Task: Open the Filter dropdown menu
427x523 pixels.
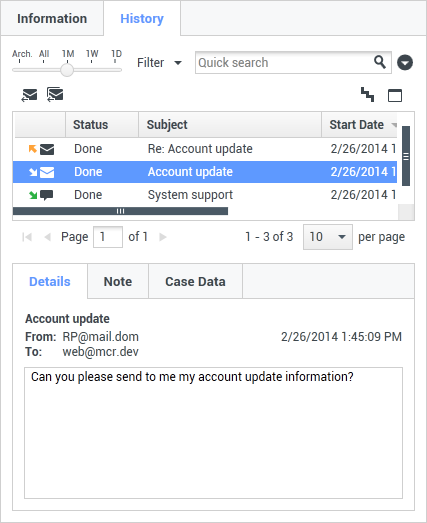Action: 159,62
